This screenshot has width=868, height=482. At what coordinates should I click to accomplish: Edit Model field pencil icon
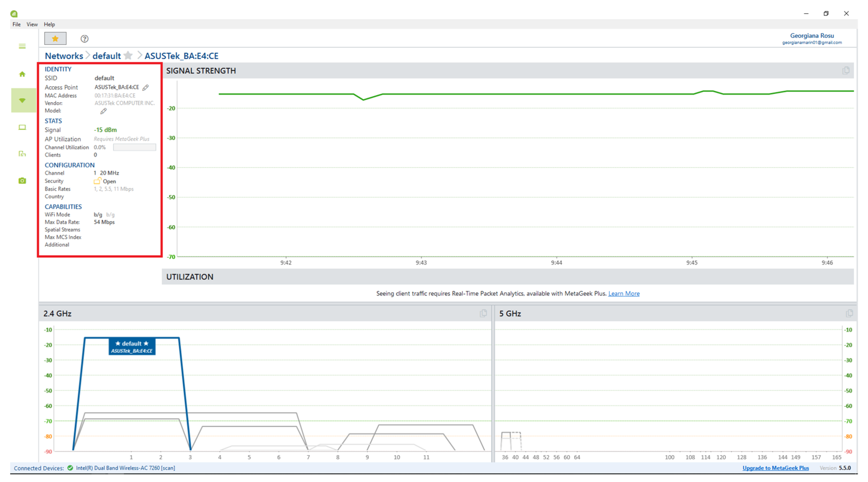pyautogui.click(x=103, y=111)
